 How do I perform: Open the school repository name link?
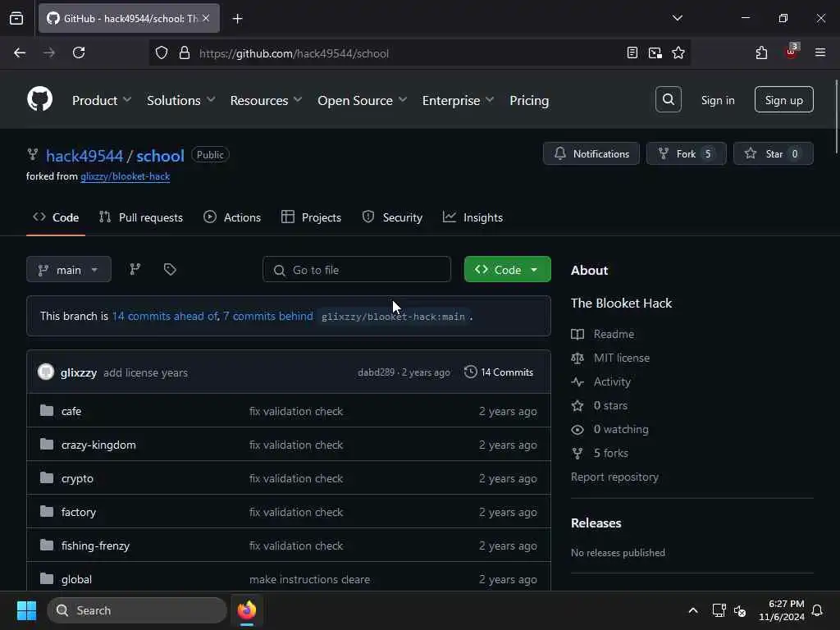click(x=160, y=156)
